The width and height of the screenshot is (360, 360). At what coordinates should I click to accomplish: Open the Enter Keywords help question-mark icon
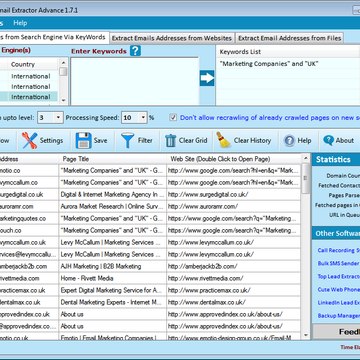click(x=135, y=51)
